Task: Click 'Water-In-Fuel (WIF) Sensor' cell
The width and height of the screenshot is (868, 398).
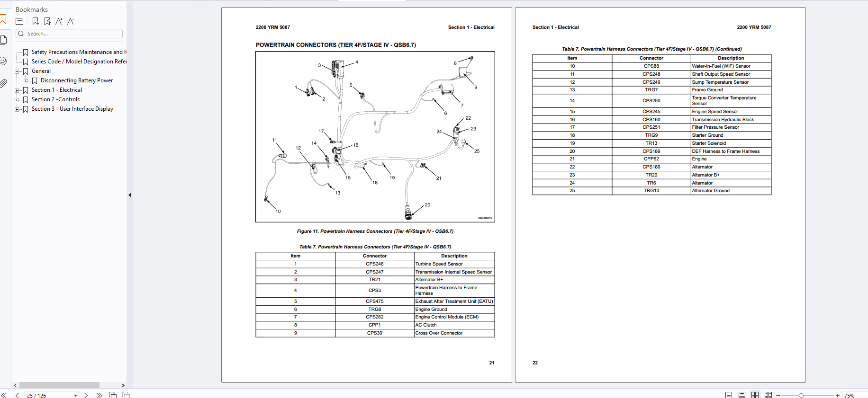Action: 731,66
